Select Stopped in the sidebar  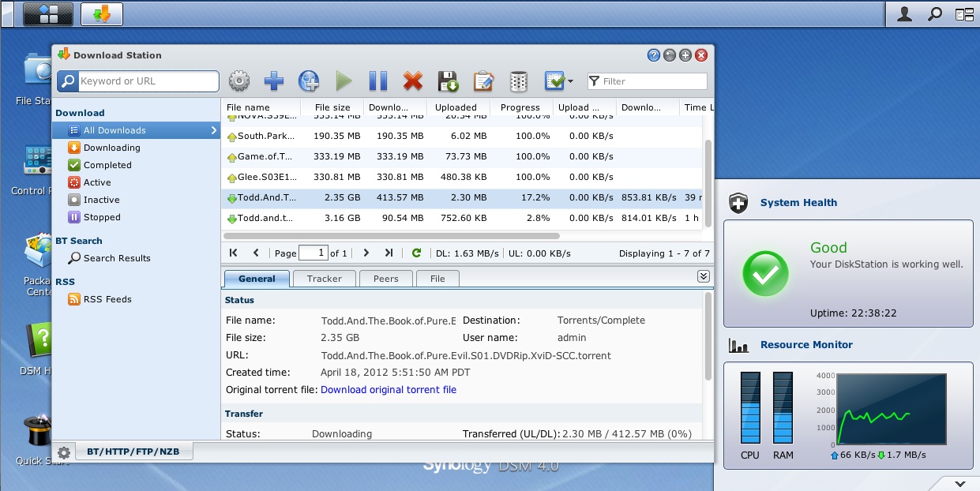point(137,217)
